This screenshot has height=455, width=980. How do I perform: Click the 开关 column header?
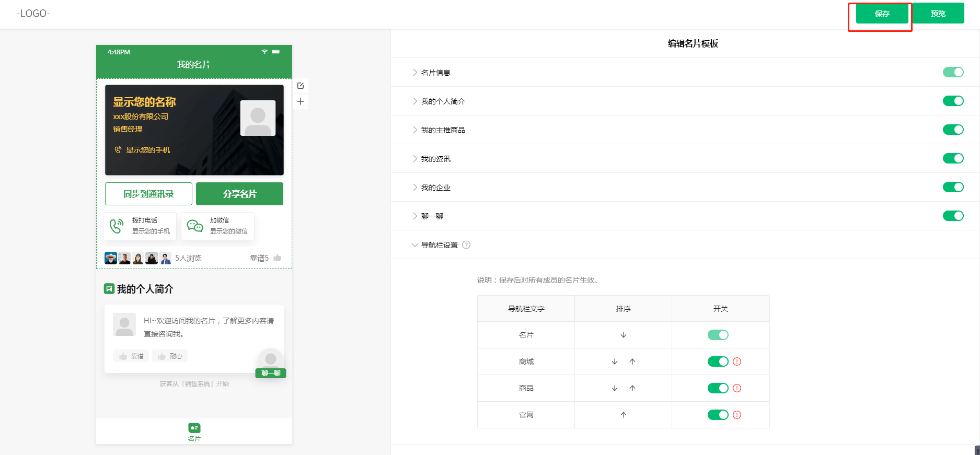pyautogui.click(x=721, y=309)
